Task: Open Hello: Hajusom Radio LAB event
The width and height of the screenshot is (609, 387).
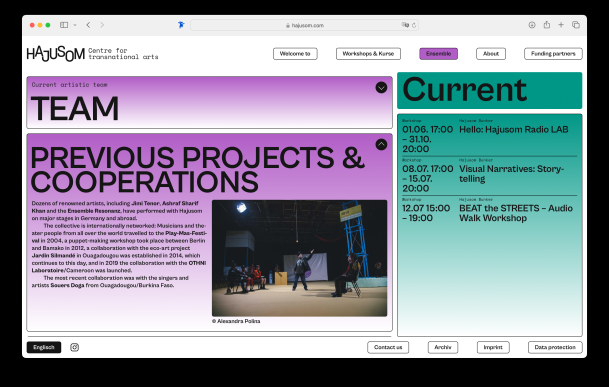Action: click(513, 129)
